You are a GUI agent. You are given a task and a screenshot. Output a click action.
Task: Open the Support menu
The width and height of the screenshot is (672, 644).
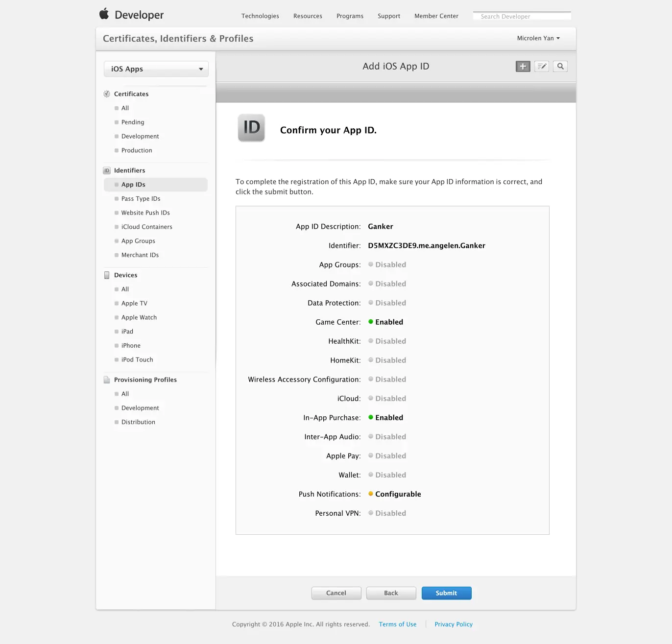click(389, 16)
